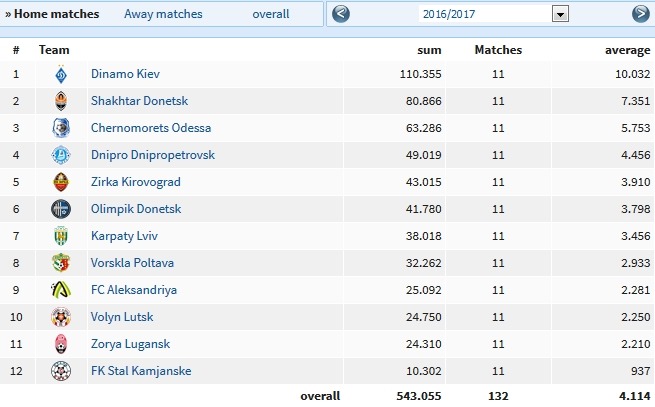655x407 pixels.
Task: Open Shakhtar Donetsk team link
Action: 140,101
